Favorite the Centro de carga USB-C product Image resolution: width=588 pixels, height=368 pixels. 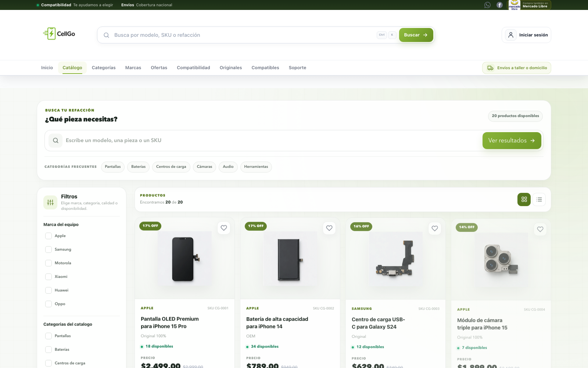pyautogui.click(x=435, y=229)
